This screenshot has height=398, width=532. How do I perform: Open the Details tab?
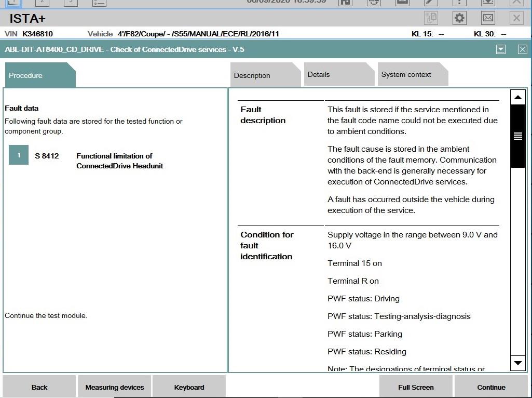click(339, 74)
